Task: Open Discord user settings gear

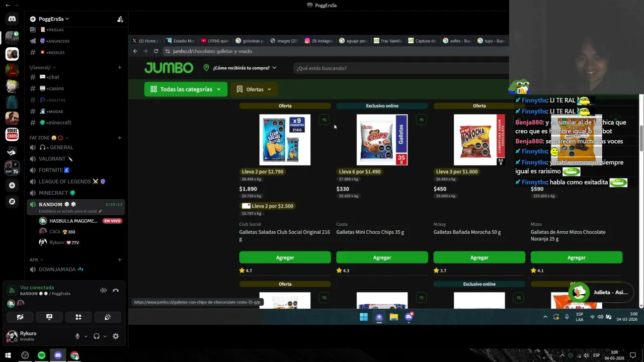Action: pos(116,336)
